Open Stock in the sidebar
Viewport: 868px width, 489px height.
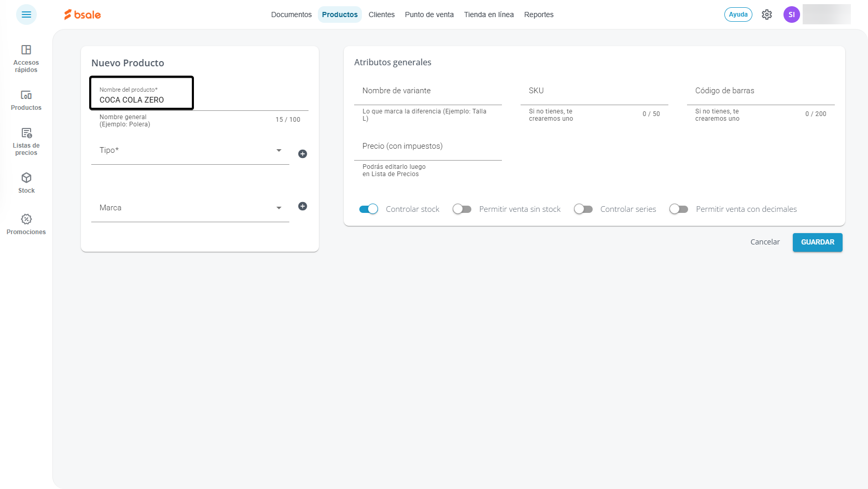click(x=26, y=183)
